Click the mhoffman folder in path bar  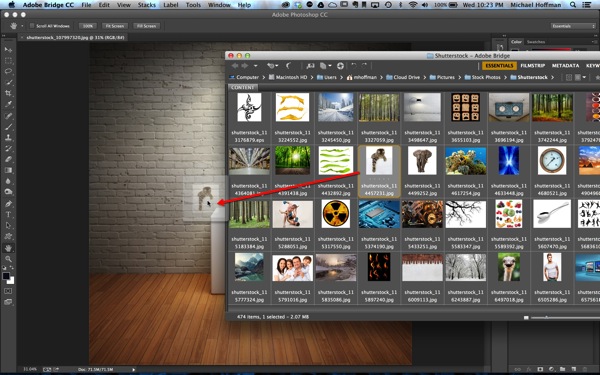coord(361,77)
